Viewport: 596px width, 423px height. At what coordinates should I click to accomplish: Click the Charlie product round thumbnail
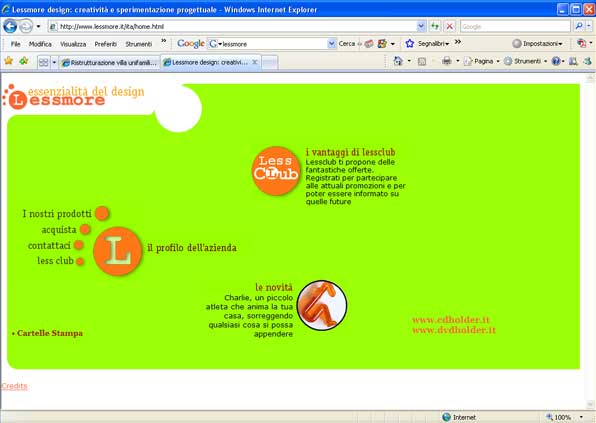click(322, 305)
